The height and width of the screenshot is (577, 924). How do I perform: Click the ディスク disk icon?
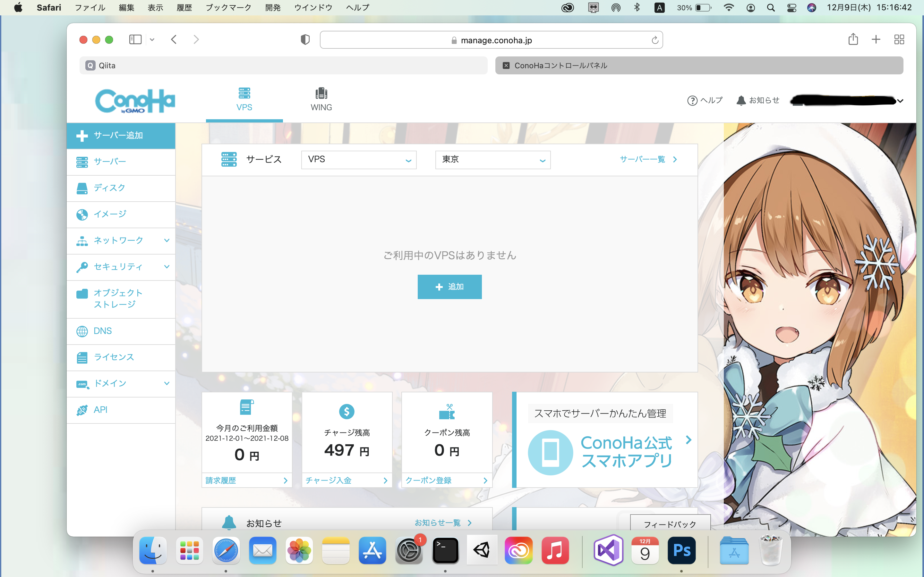pyautogui.click(x=82, y=188)
